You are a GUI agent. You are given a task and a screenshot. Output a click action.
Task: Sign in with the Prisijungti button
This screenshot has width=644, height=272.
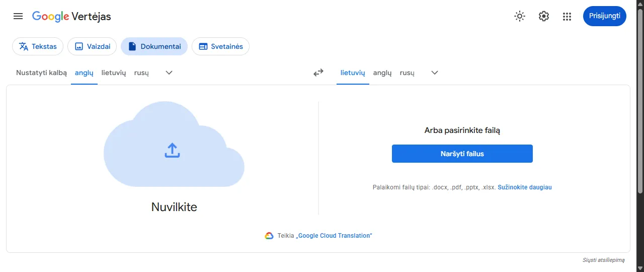click(x=605, y=16)
